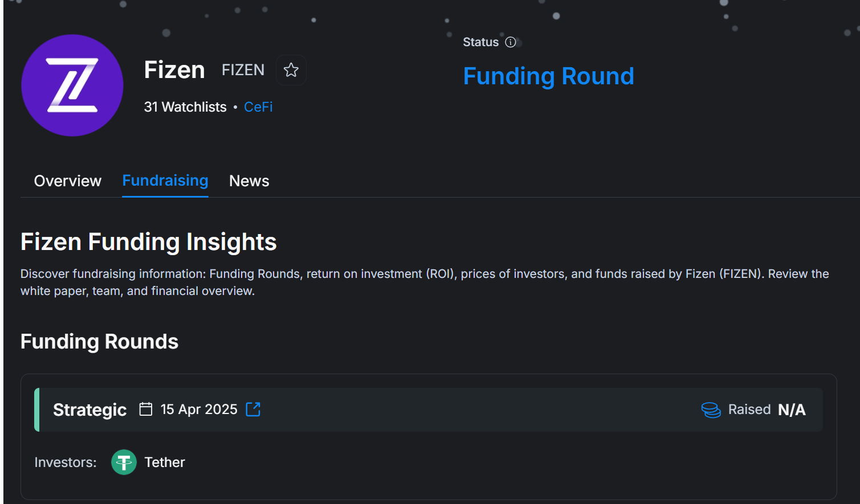The height and width of the screenshot is (504, 860).
Task: Add Fizen to watchlist with star icon
Action: click(x=291, y=70)
